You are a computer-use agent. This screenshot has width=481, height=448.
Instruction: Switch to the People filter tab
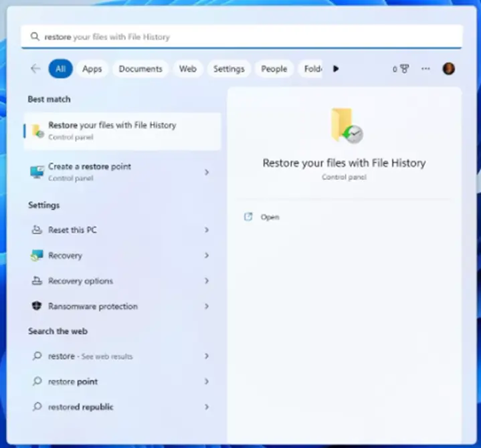click(x=274, y=69)
